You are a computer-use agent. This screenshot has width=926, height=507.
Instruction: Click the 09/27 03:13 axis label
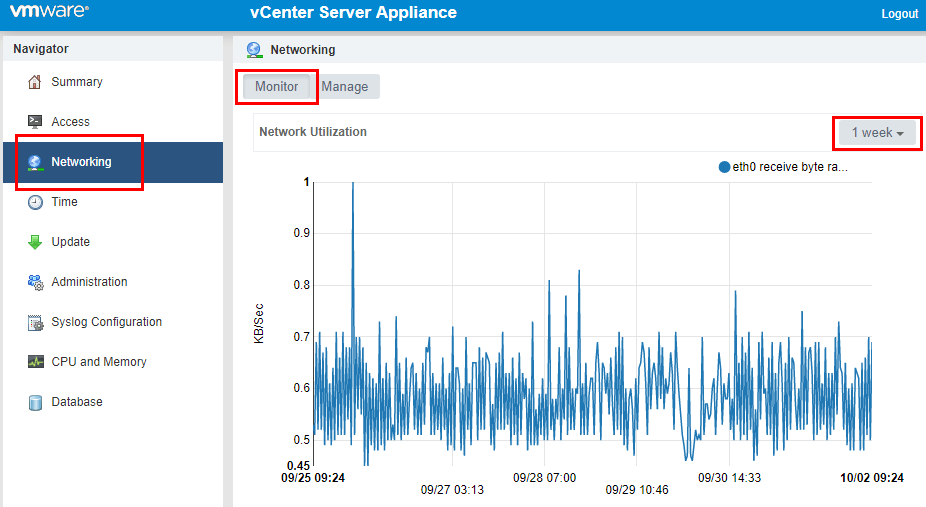point(452,490)
